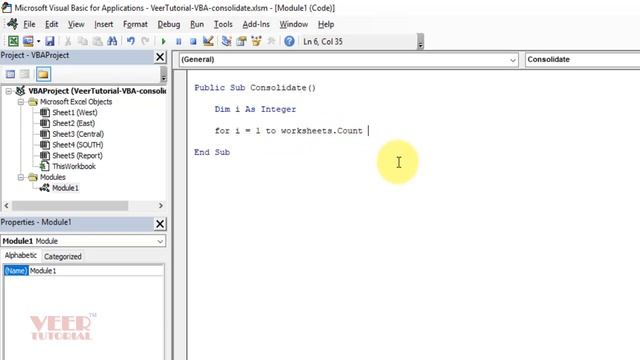
Task: Toggle Folders view in Project pane
Action: tap(43, 74)
